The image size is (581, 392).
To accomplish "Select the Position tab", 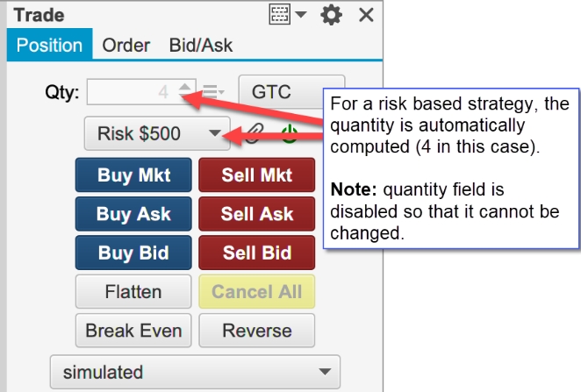I will tap(50, 45).
